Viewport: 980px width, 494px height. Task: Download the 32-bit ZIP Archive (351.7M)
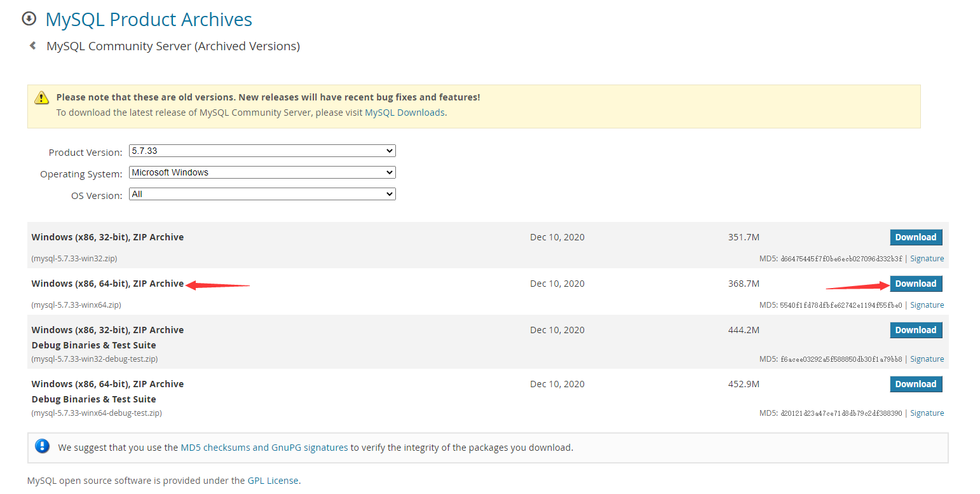click(916, 237)
